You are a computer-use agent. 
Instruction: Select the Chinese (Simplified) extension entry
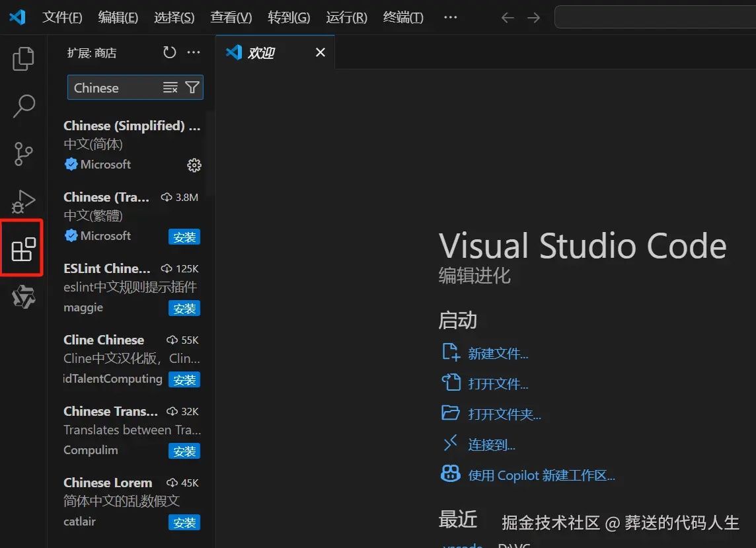(x=132, y=145)
